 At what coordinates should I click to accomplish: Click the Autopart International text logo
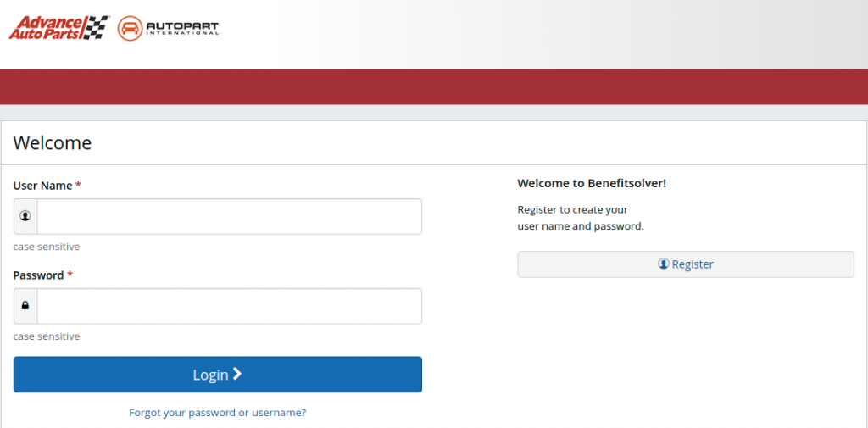(181, 28)
